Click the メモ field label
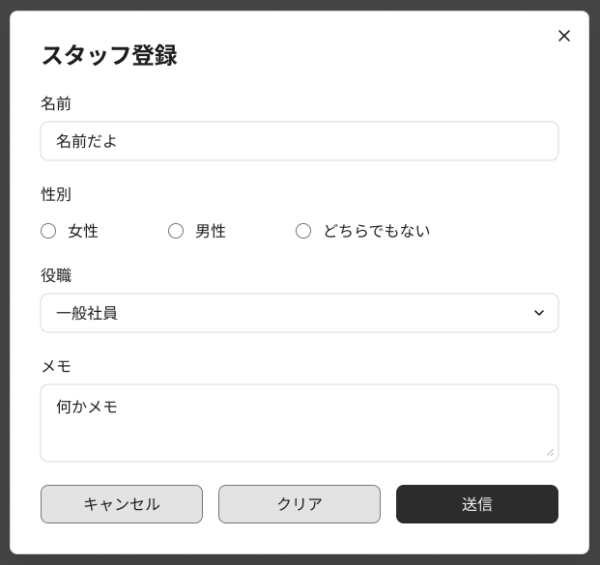600x565 pixels. click(56, 366)
